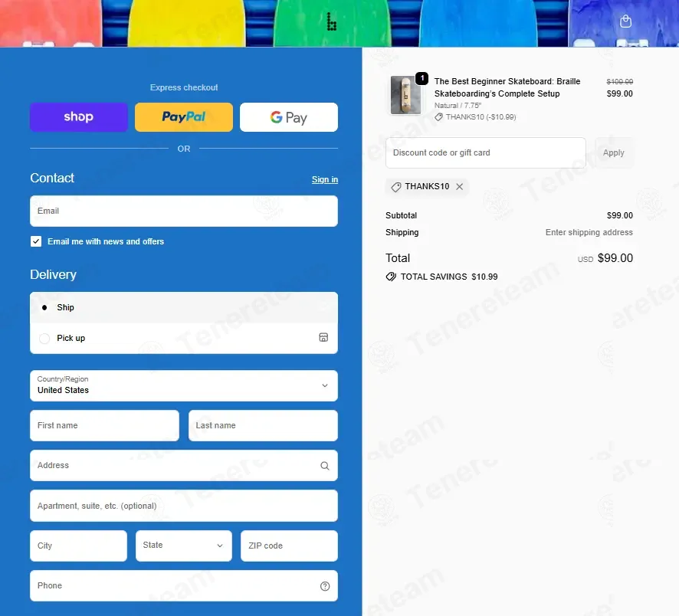Click the skateboard product thumbnail
Screen dimensions: 679x616
tap(405, 95)
